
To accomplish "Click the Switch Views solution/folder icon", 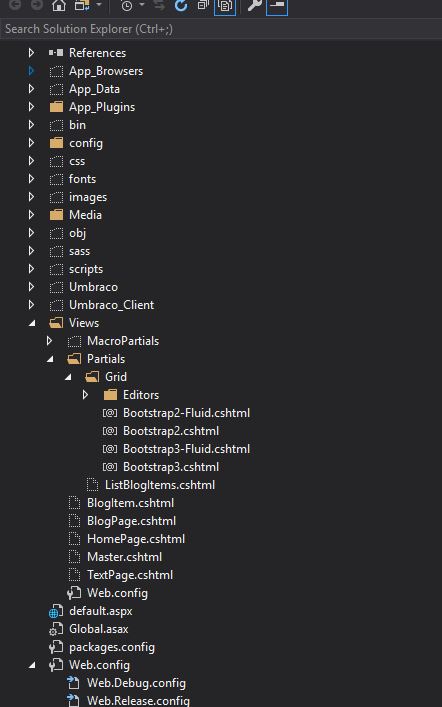I will point(82,5).
